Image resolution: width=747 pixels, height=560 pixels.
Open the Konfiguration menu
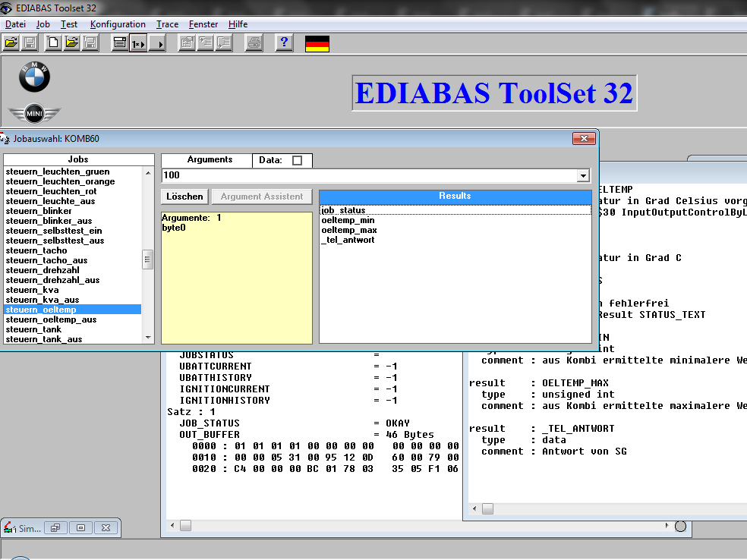click(x=118, y=24)
